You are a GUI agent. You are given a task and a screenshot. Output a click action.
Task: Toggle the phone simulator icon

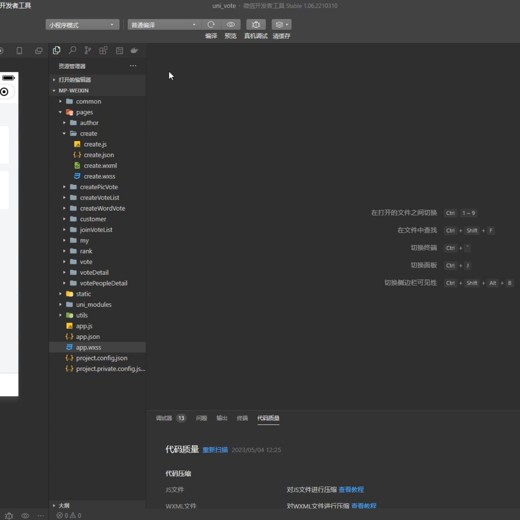(x=19, y=51)
